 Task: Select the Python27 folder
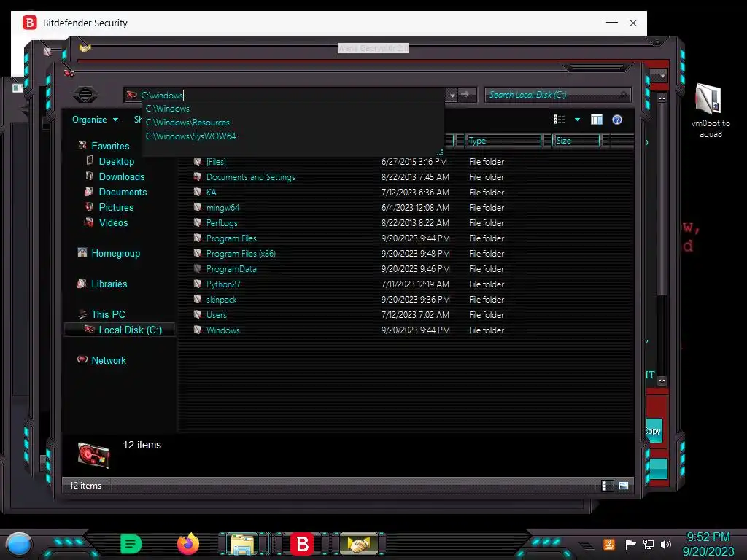coord(223,284)
